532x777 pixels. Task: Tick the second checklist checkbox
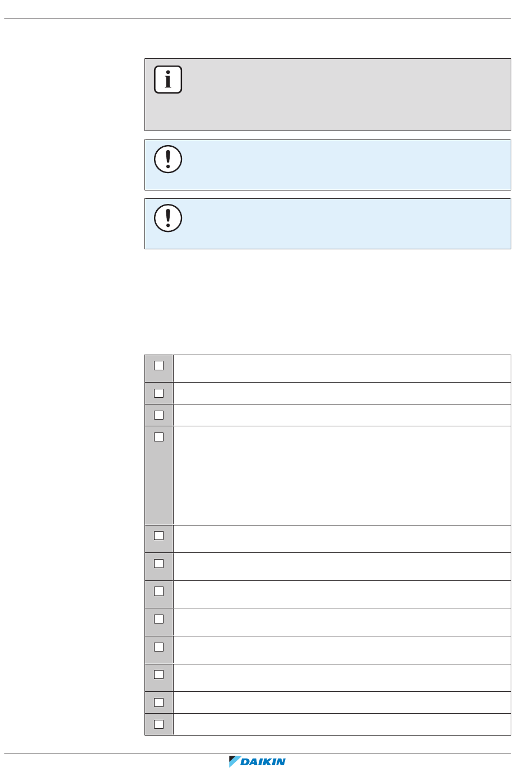tap(159, 393)
